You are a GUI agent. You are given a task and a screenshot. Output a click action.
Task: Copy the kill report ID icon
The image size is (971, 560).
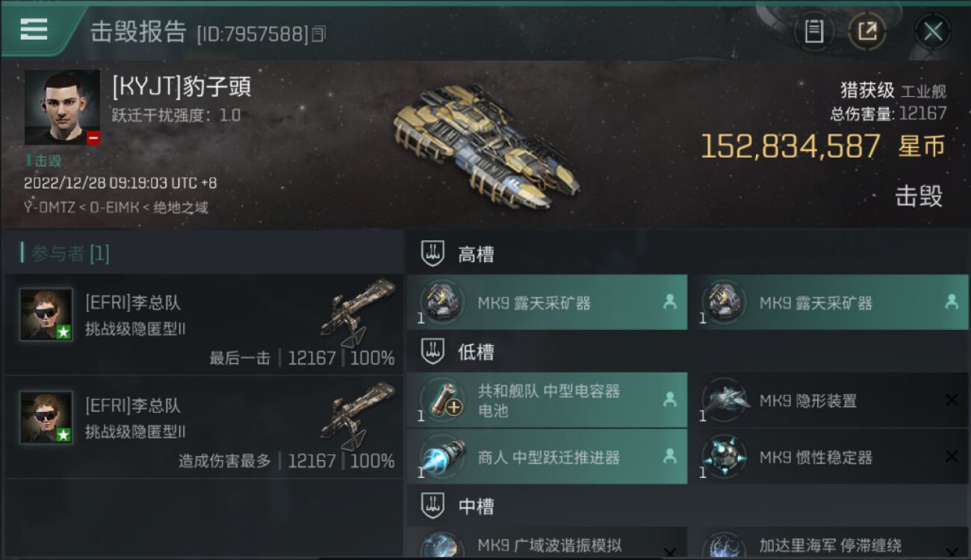point(319,34)
